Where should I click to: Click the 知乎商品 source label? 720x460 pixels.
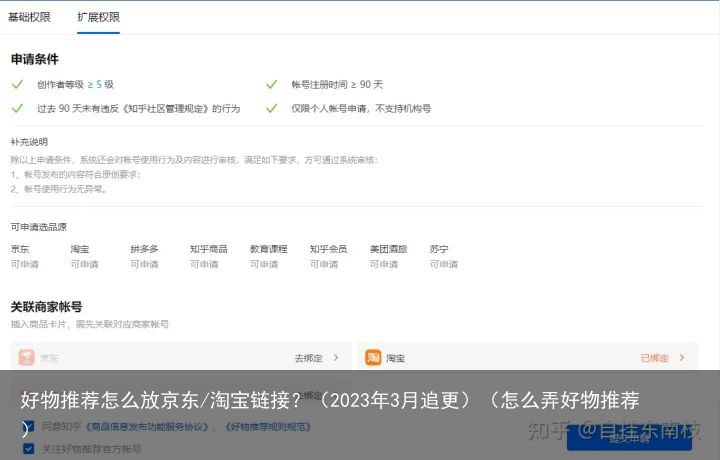click(x=209, y=249)
